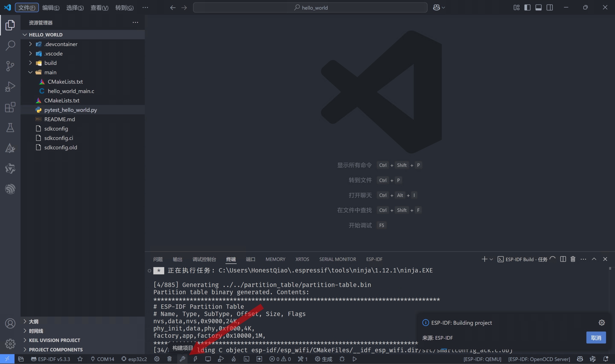Image resolution: width=615 pixels, height=364 pixels.
Task: Open Source Control view in activity bar
Action: point(10,66)
